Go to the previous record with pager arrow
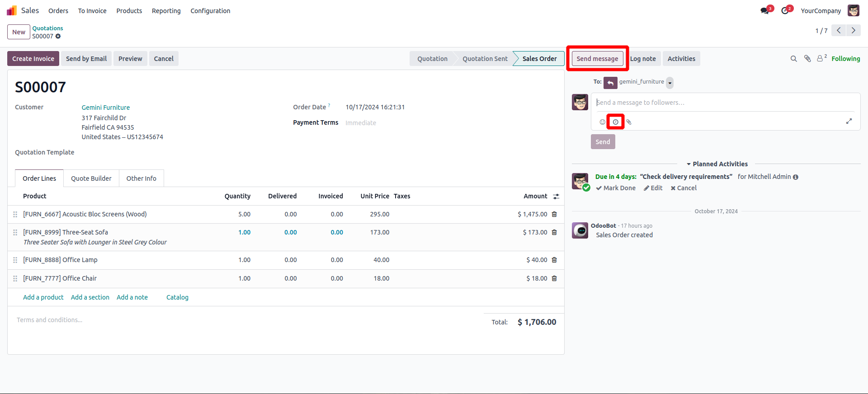The height and width of the screenshot is (394, 868). (x=839, y=30)
